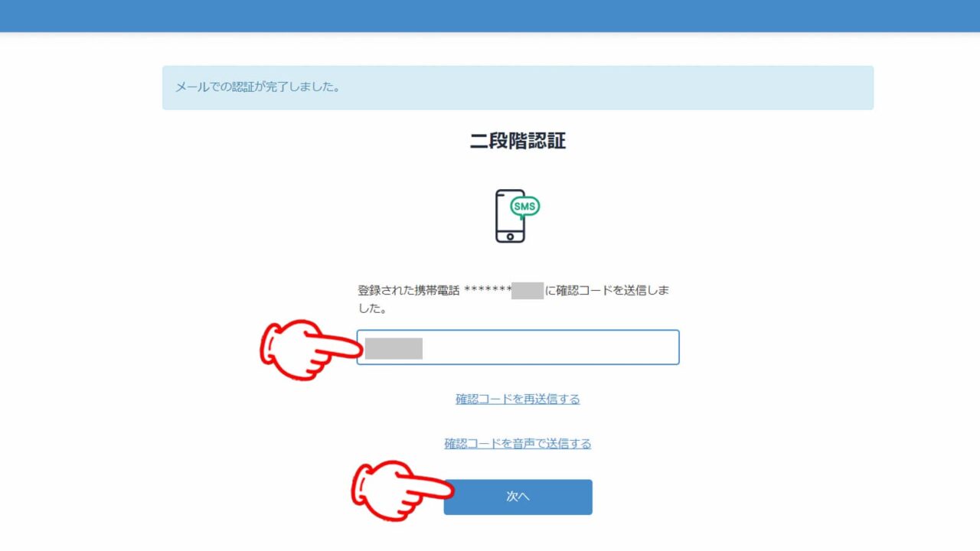This screenshot has width=980, height=551.
Task: Request voice code via 確認コードを音声で送信する link
Action: pos(518,443)
